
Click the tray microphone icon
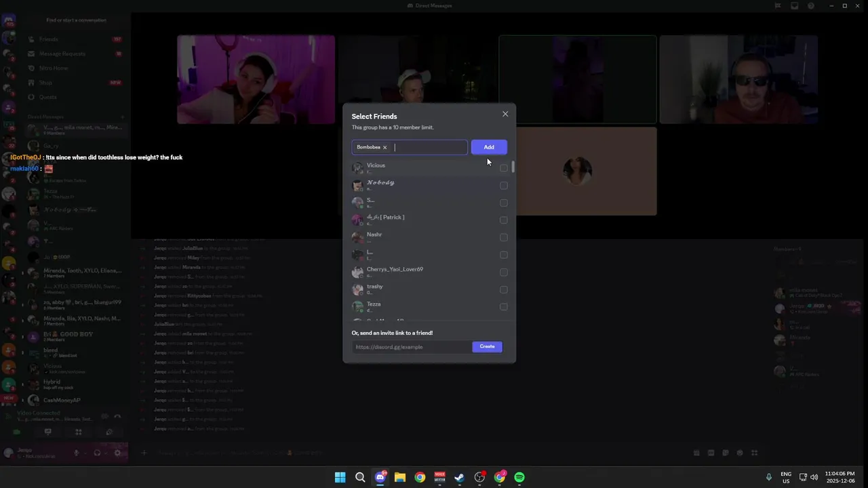tap(769, 477)
